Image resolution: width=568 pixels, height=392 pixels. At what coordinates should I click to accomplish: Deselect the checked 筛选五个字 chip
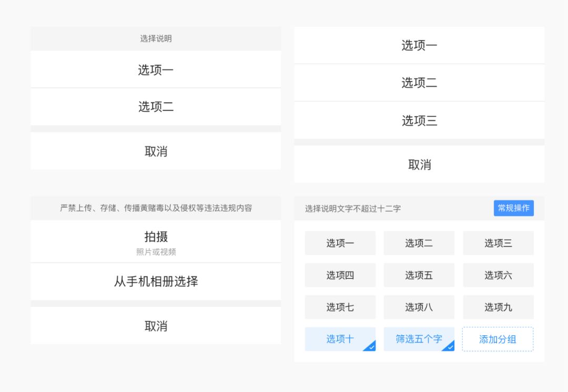(419, 339)
